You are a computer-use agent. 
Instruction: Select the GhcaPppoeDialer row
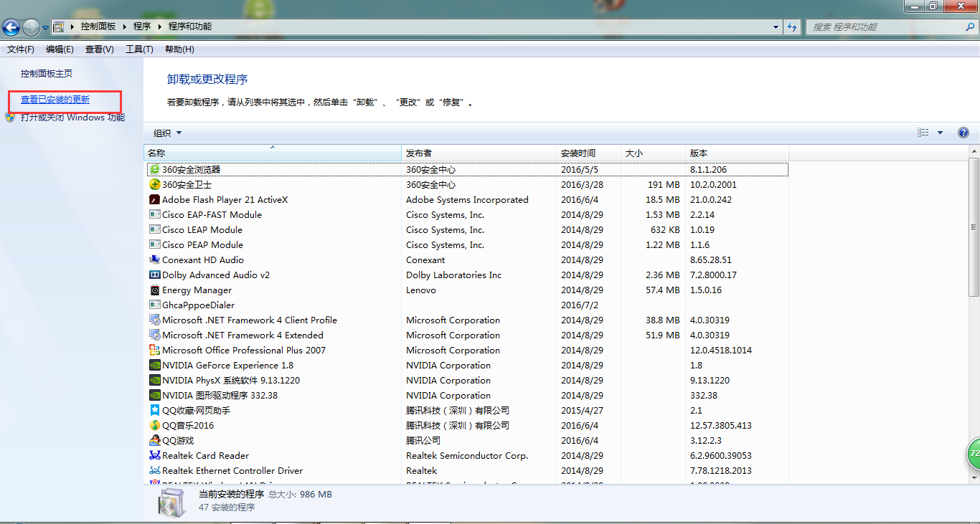click(x=468, y=305)
